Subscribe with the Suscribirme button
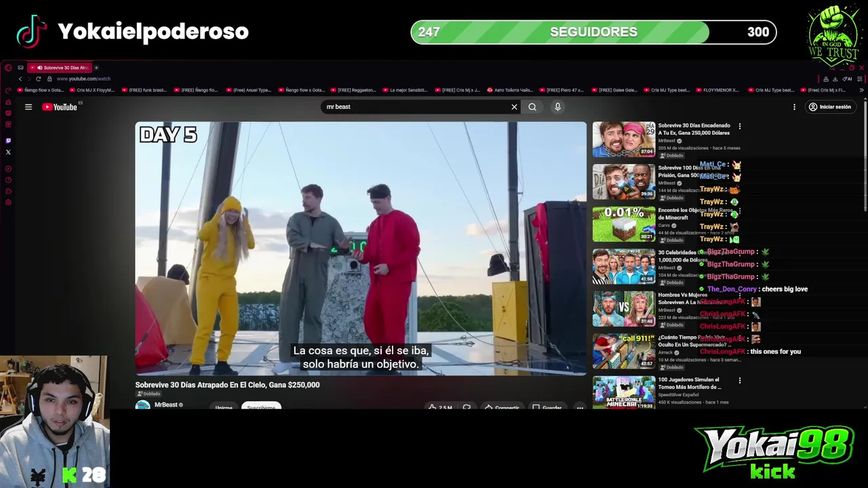The height and width of the screenshot is (488, 868). (261, 407)
